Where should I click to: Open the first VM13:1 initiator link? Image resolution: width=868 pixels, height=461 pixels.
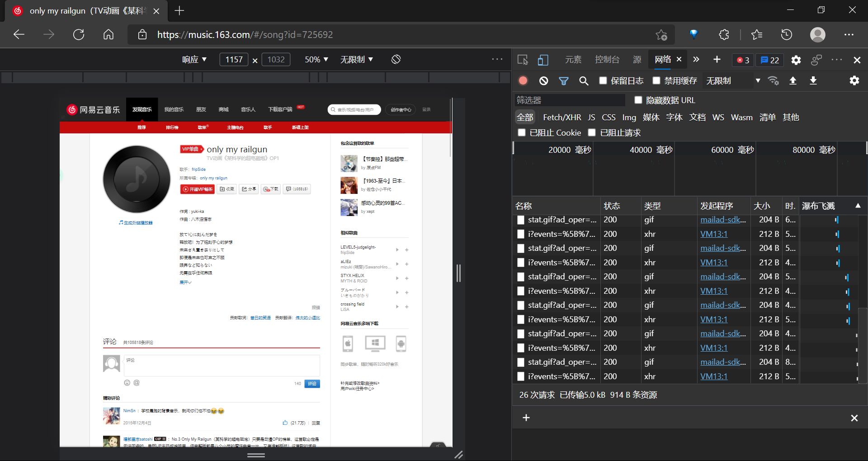[x=714, y=234]
